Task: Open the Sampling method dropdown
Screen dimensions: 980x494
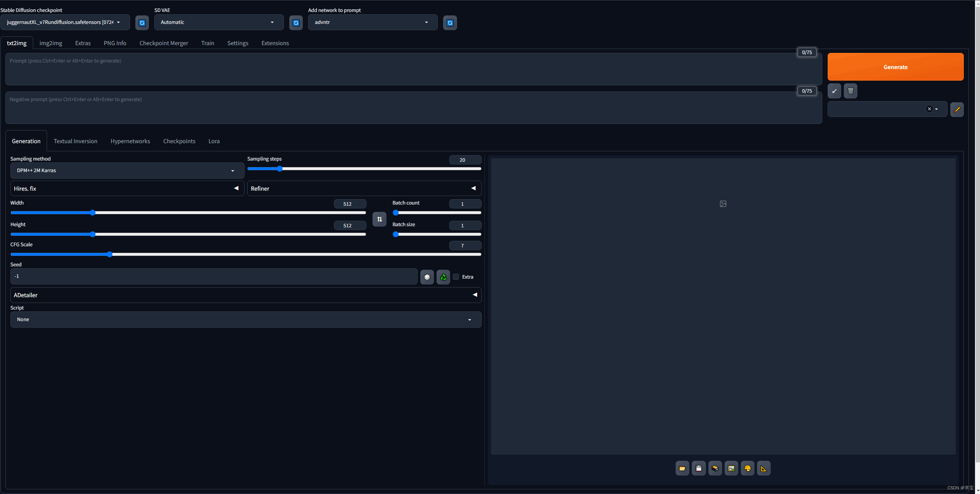Action: click(x=125, y=170)
